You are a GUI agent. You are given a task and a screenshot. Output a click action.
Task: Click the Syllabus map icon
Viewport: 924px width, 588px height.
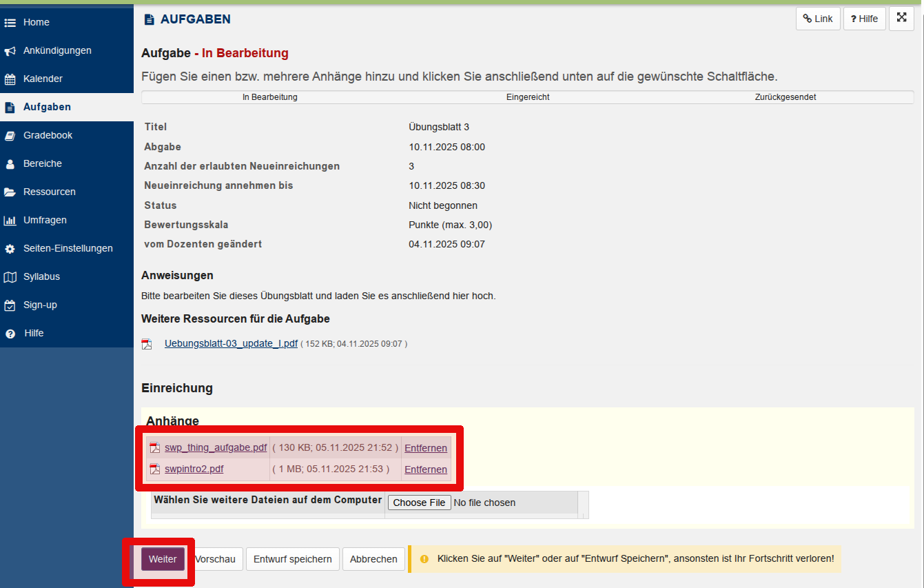[x=10, y=277]
